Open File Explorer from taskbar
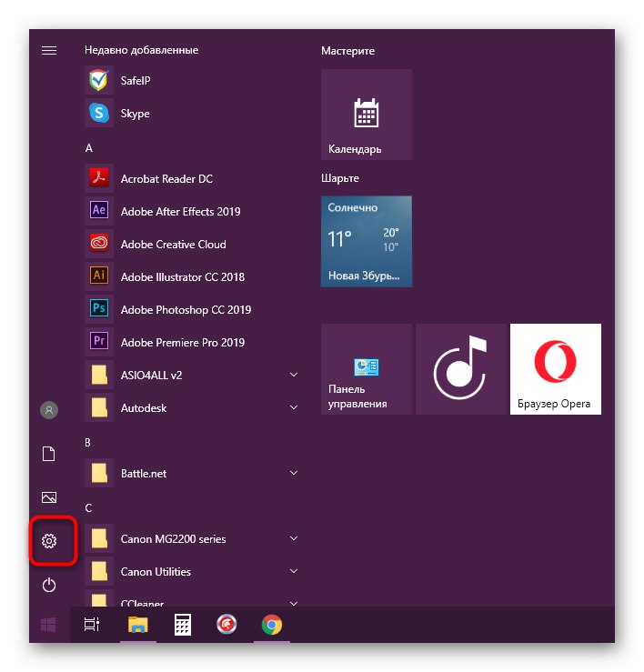The height and width of the screenshot is (672, 644). (x=137, y=625)
